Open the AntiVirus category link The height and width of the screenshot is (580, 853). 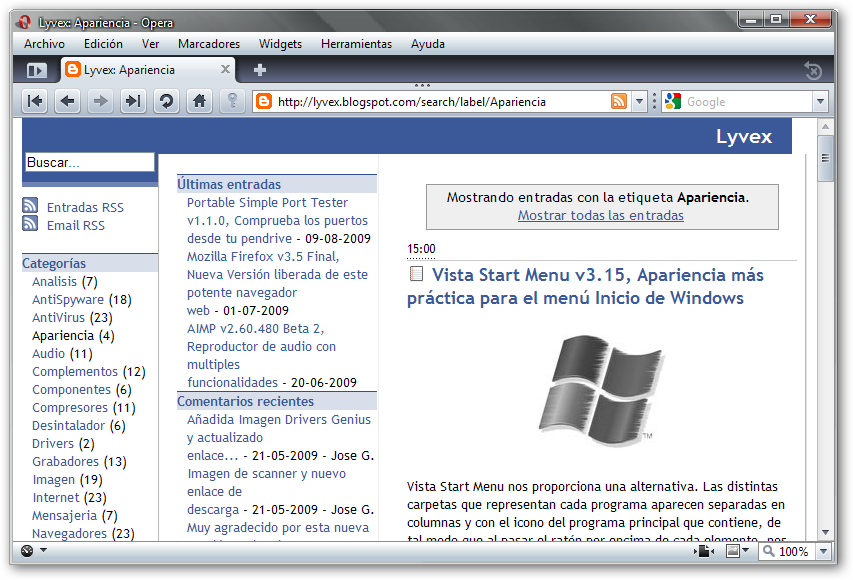pyautogui.click(x=58, y=318)
